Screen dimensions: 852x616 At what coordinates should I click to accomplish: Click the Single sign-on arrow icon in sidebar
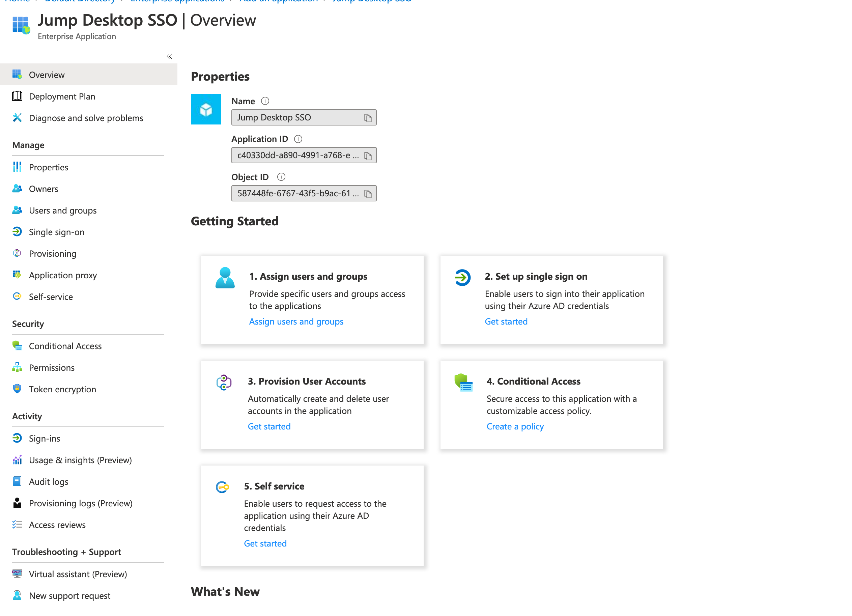[x=17, y=232]
